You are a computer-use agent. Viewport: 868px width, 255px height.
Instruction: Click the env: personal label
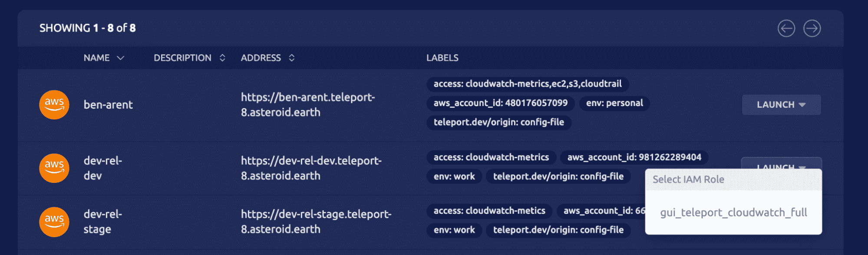click(x=614, y=103)
